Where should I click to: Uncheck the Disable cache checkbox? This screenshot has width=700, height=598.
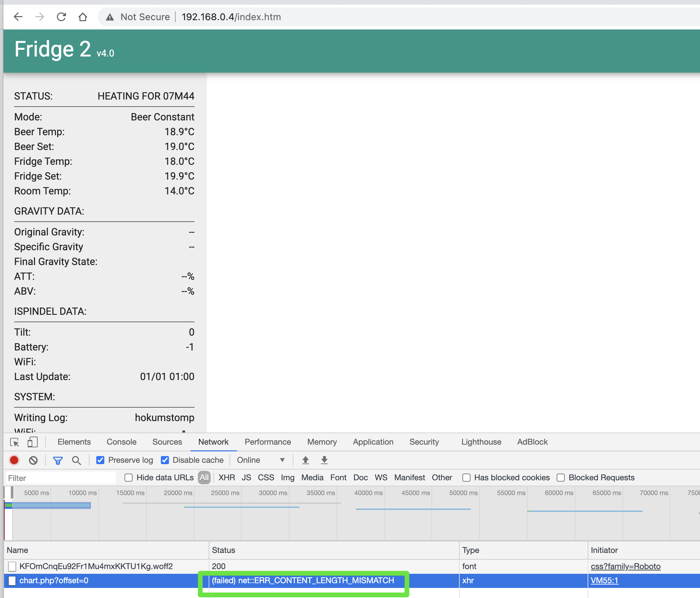click(x=165, y=460)
